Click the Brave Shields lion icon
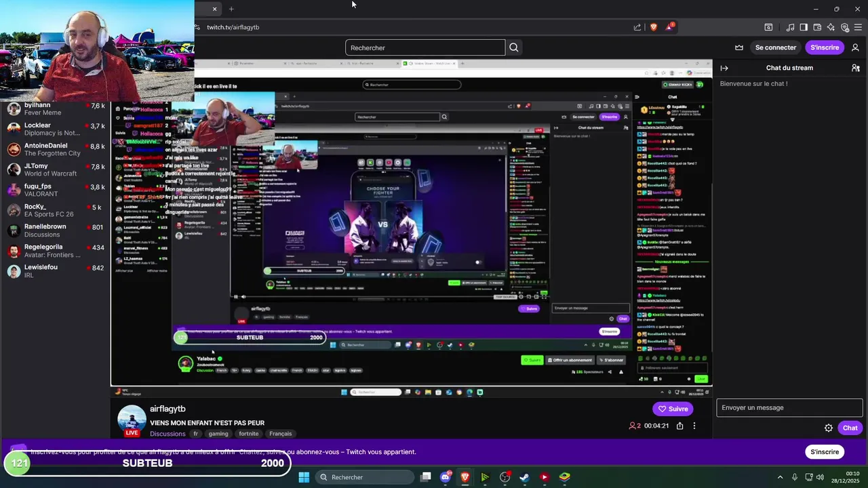This screenshot has height=488, width=868. coord(654,27)
